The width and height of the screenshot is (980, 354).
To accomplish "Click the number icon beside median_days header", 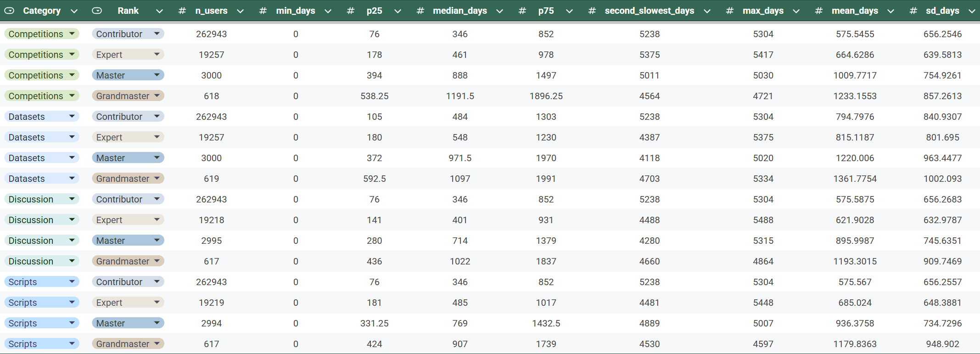I will coord(420,11).
